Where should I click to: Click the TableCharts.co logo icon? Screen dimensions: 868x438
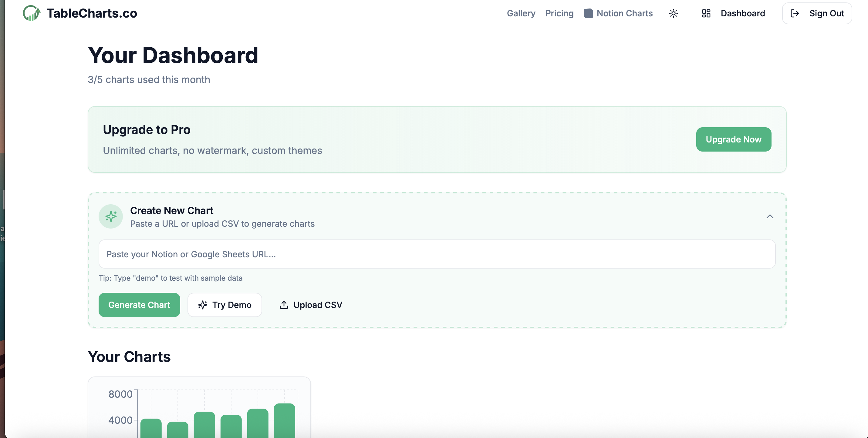(x=31, y=13)
